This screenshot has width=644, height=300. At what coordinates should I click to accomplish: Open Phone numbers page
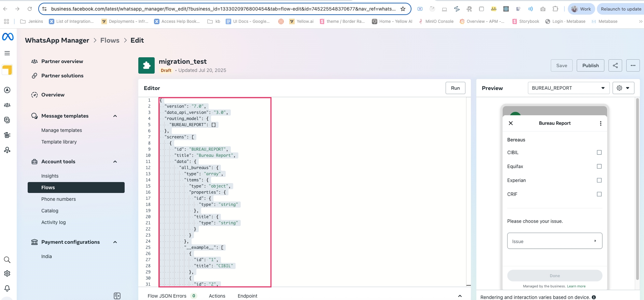coord(58,199)
